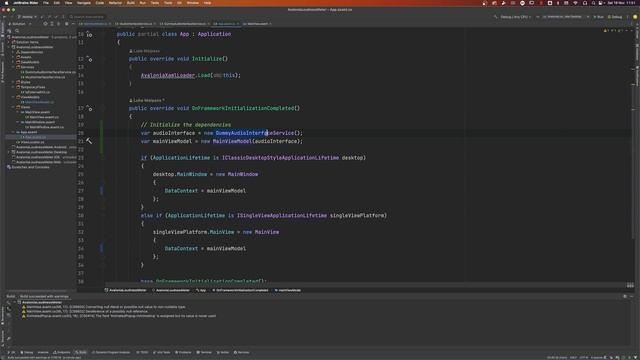Screen dimensions: 640x360
Task: Click OnFrameworkInitializationCompleted breadcrumb
Action: click(x=240, y=290)
